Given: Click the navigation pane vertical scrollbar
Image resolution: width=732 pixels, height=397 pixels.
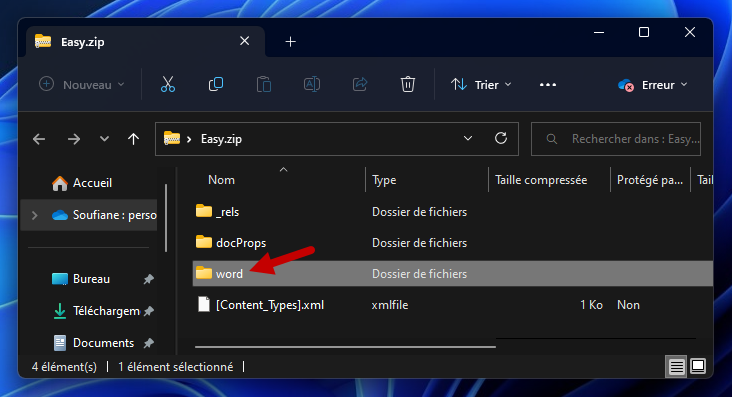Looking at the screenshot, I should (166, 218).
